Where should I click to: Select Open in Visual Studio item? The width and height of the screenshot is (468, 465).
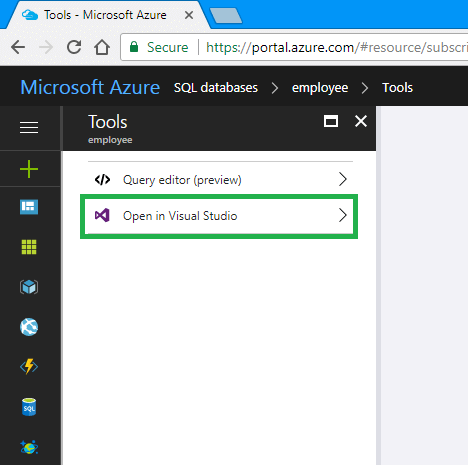coord(219,216)
